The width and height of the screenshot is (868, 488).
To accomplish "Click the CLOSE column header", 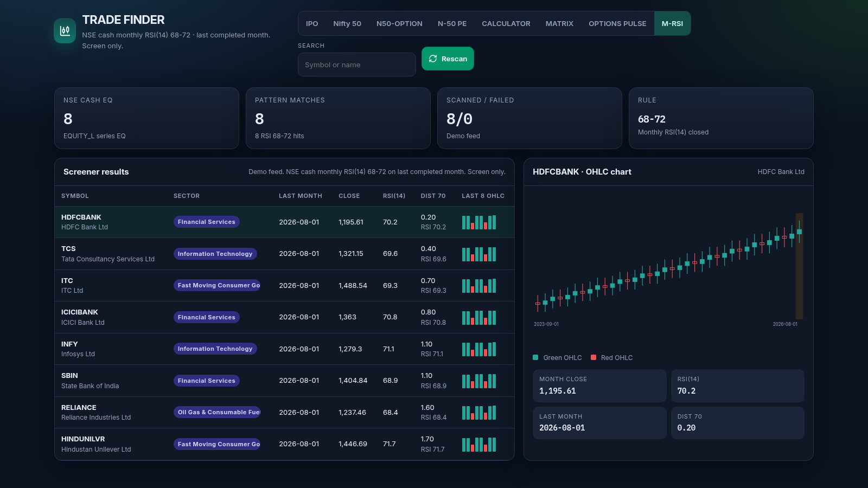I will (x=349, y=196).
